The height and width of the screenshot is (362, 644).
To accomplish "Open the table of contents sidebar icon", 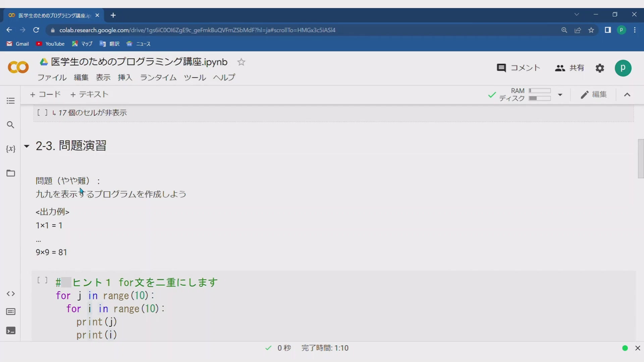I will point(11,101).
